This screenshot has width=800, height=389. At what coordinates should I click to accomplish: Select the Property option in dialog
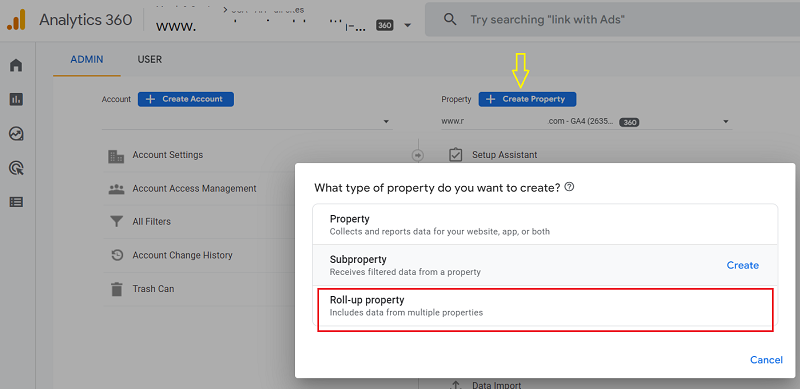pos(545,224)
